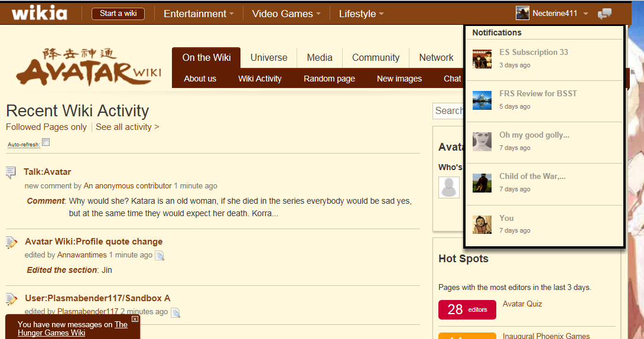Viewport: 644px width, 339px height.
Task: Click the FRS Review for BSST thumbnail
Action: coord(482,100)
